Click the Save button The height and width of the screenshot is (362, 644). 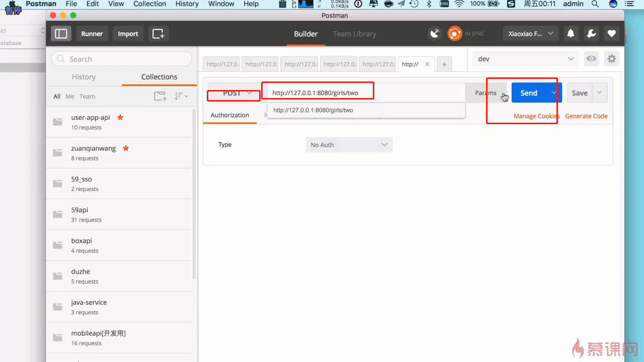pos(580,93)
